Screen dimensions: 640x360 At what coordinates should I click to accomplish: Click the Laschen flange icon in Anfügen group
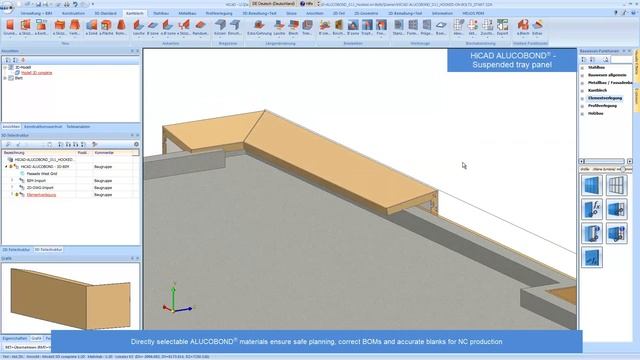click(x=138, y=26)
